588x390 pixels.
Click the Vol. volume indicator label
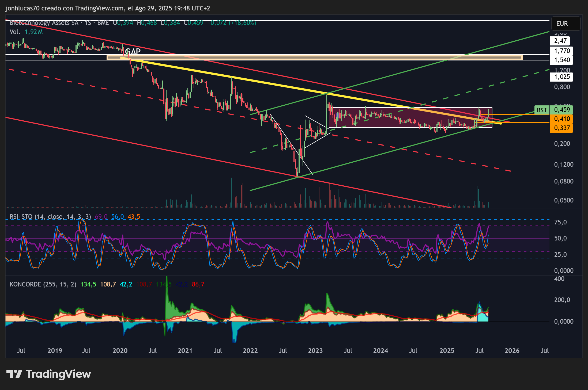(x=15, y=32)
